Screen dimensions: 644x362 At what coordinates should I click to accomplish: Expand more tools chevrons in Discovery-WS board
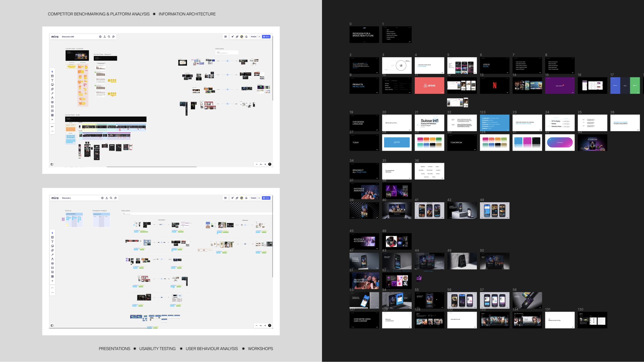click(52, 119)
